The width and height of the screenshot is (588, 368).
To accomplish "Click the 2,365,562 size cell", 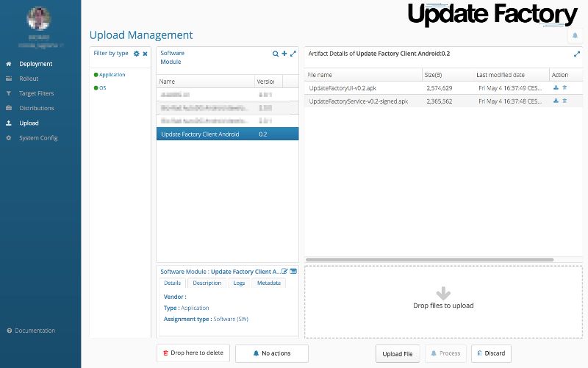I will (x=439, y=101).
